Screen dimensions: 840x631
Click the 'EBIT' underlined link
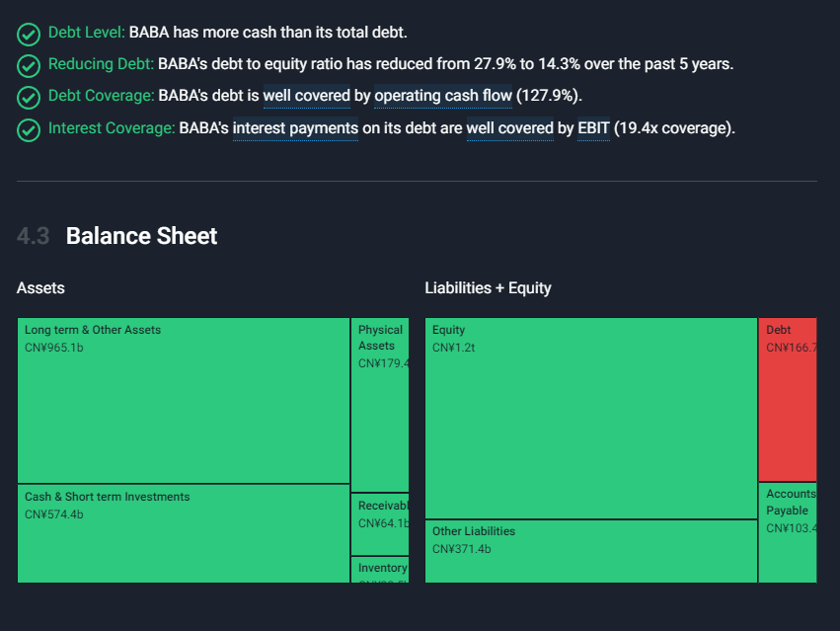tap(593, 128)
